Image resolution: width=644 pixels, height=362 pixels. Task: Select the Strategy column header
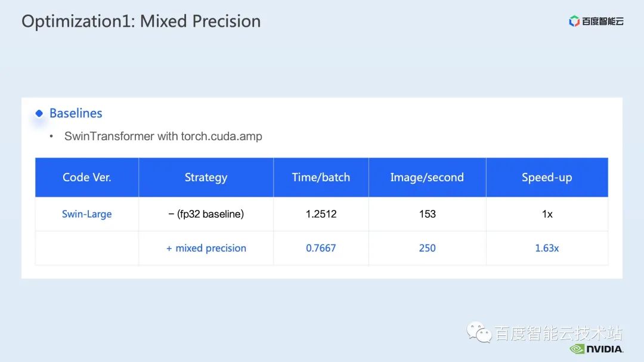(206, 177)
